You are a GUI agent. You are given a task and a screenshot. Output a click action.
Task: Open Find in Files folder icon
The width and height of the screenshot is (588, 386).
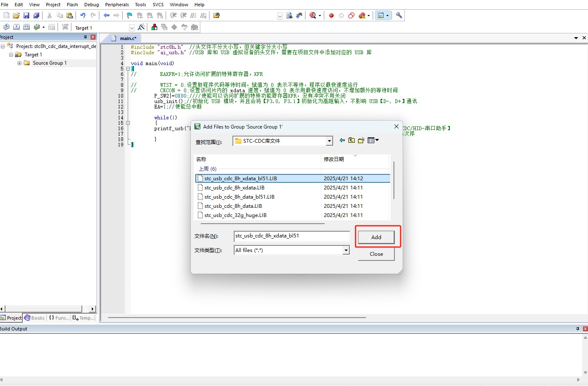point(216,15)
